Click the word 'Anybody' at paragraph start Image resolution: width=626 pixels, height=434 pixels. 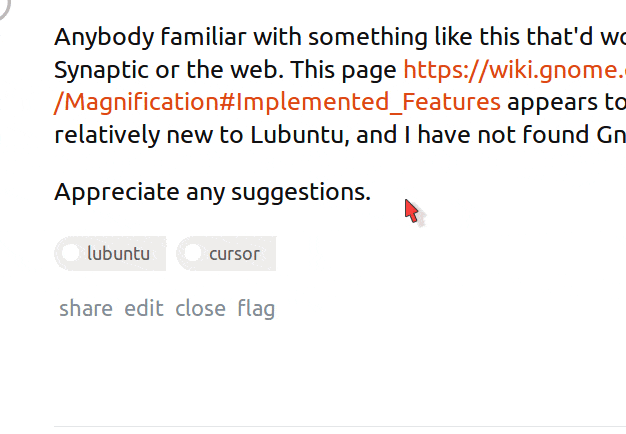pyautogui.click(x=96, y=38)
